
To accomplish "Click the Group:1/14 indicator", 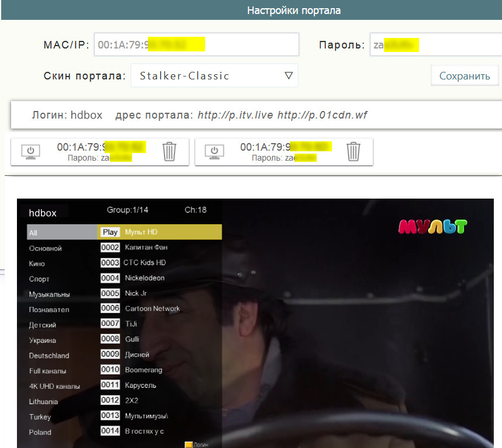I will [127, 210].
